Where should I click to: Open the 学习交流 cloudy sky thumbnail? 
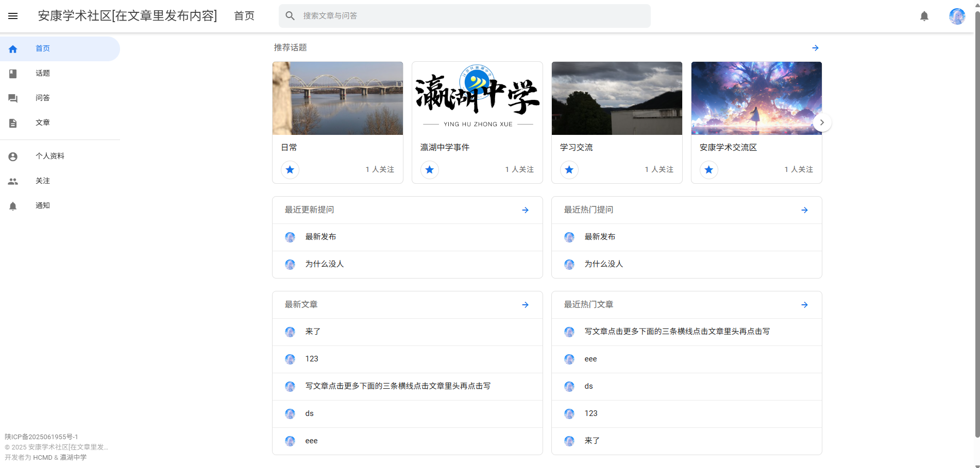pyautogui.click(x=617, y=98)
